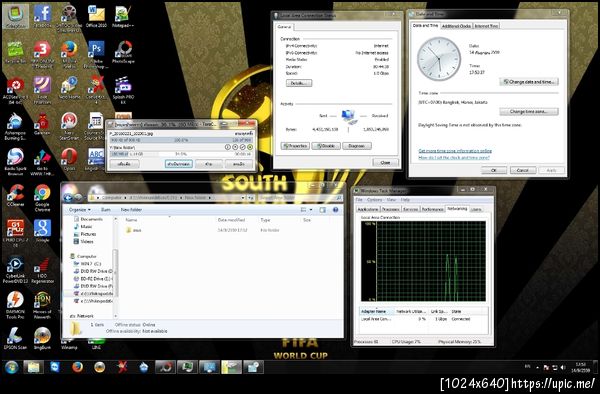Select the CyberLink PowerDVD 12 icon

(x=15, y=270)
